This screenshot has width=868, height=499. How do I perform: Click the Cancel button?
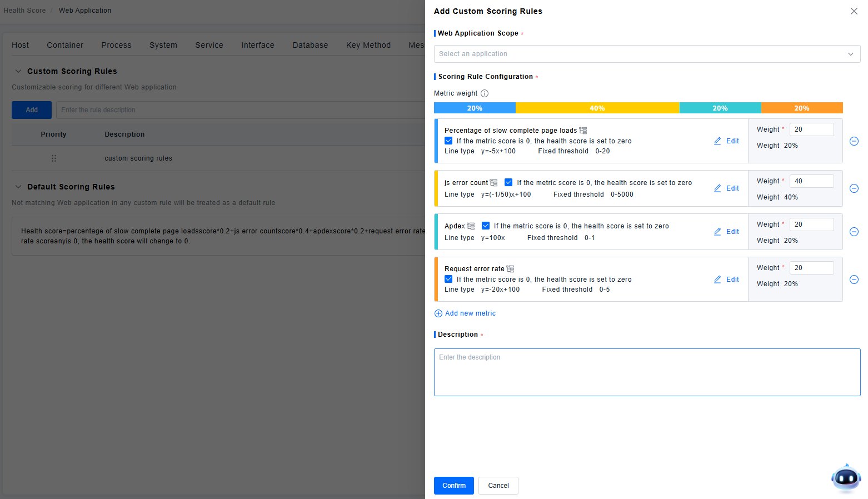click(498, 486)
